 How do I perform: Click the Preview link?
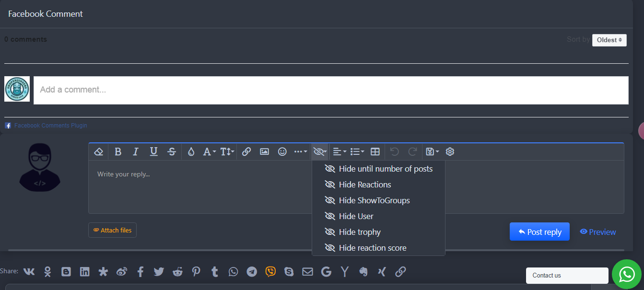[597, 232]
